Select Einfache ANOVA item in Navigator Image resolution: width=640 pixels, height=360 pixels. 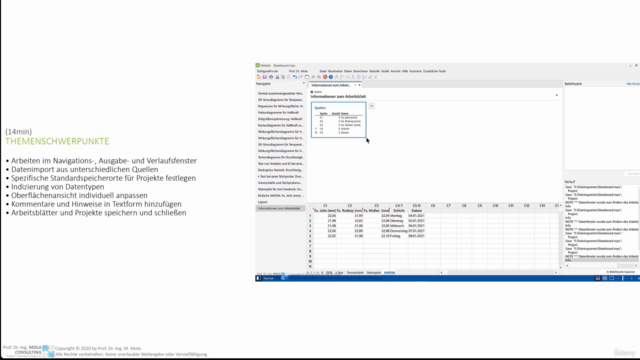280,196
